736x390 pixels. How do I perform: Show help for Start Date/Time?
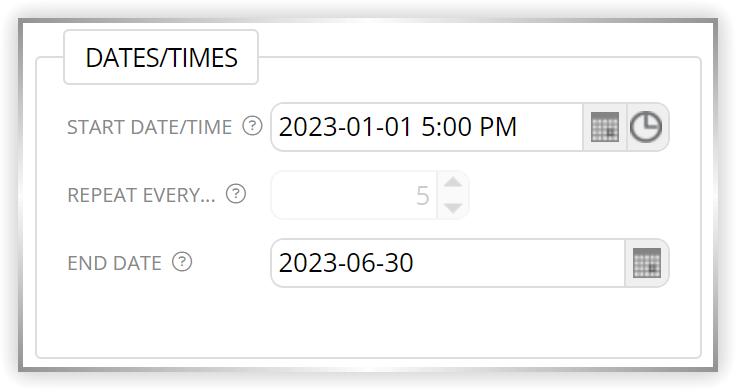252,126
